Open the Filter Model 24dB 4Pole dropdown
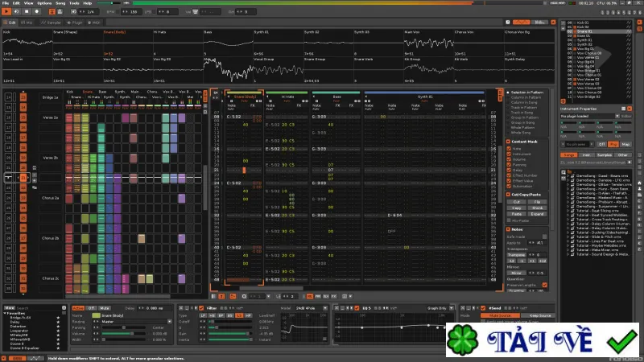The width and height of the screenshot is (644, 362). pyautogui.click(x=312, y=308)
